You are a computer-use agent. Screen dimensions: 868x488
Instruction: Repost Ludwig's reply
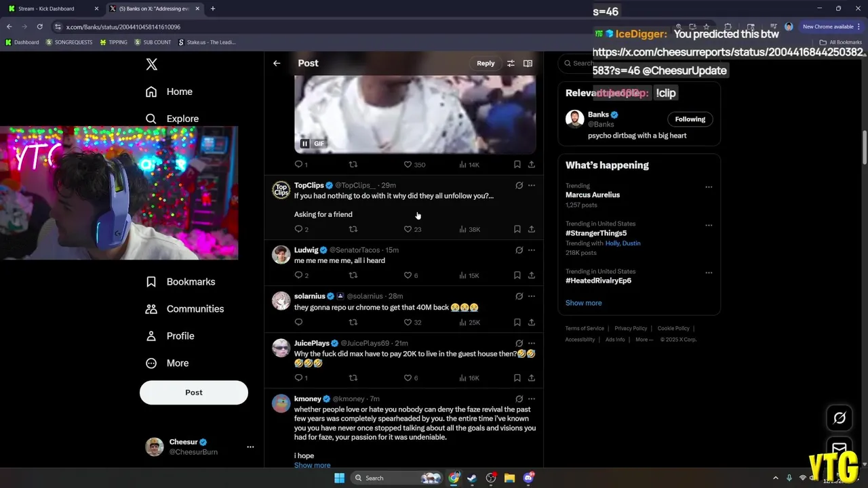[353, 275]
